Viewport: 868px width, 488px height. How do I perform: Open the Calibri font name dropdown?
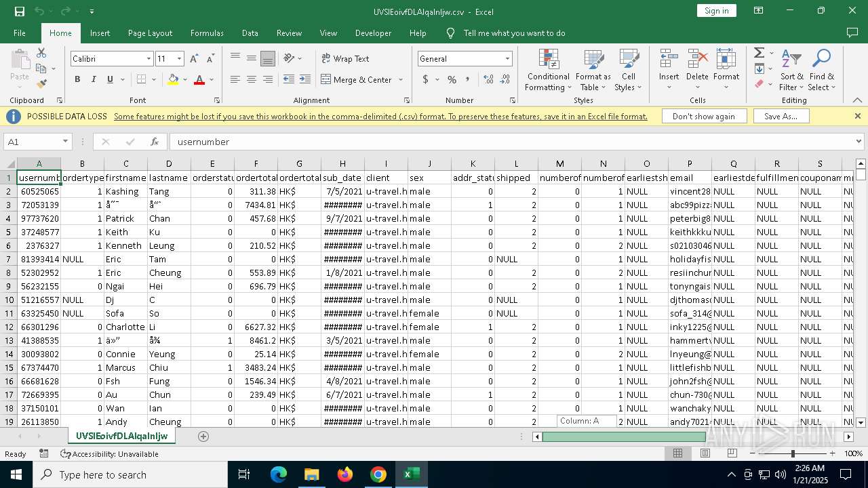[x=149, y=59]
